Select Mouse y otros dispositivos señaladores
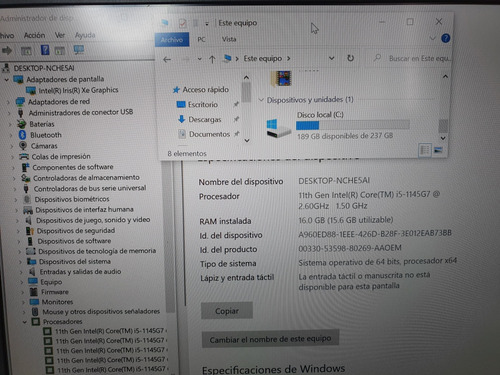 (x=101, y=312)
